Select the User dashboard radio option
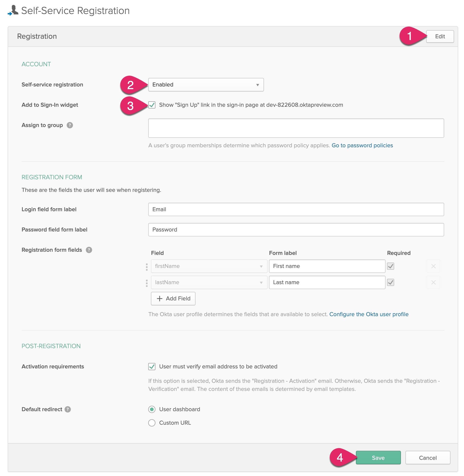This screenshot has width=464, height=476. coord(152,409)
